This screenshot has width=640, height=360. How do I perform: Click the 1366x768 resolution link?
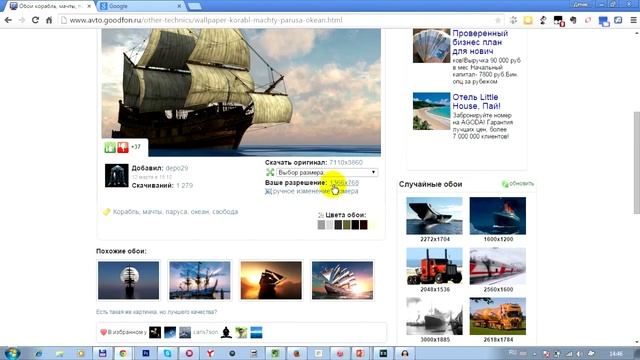click(344, 182)
